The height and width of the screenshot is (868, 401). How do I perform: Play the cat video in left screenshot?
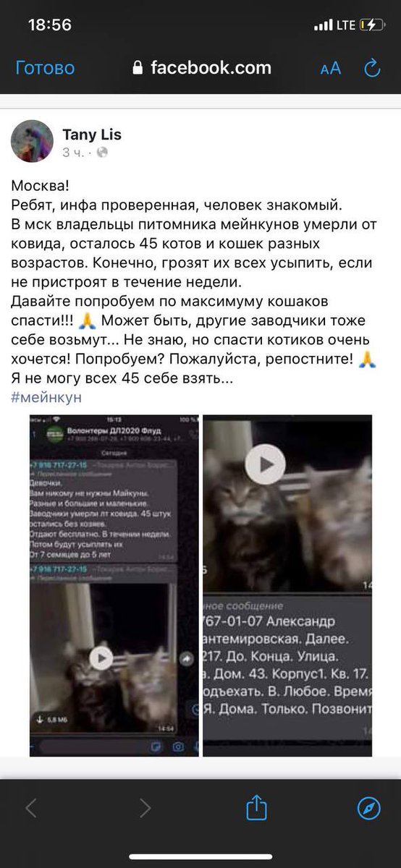tap(101, 657)
